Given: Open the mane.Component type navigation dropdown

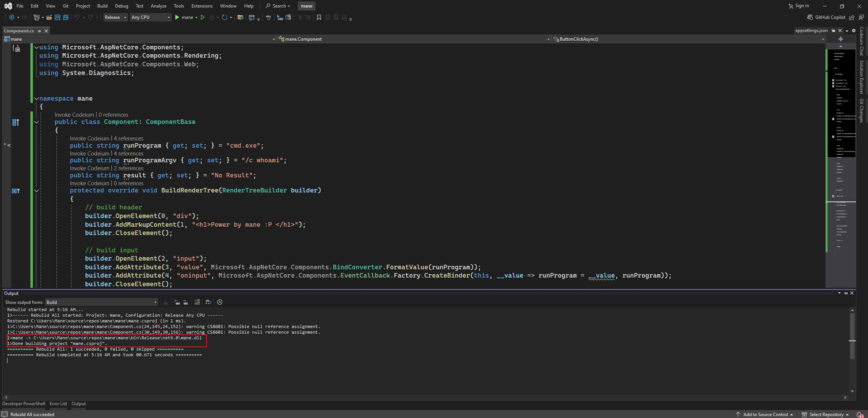Looking at the screenshot, I should point(414,39).
